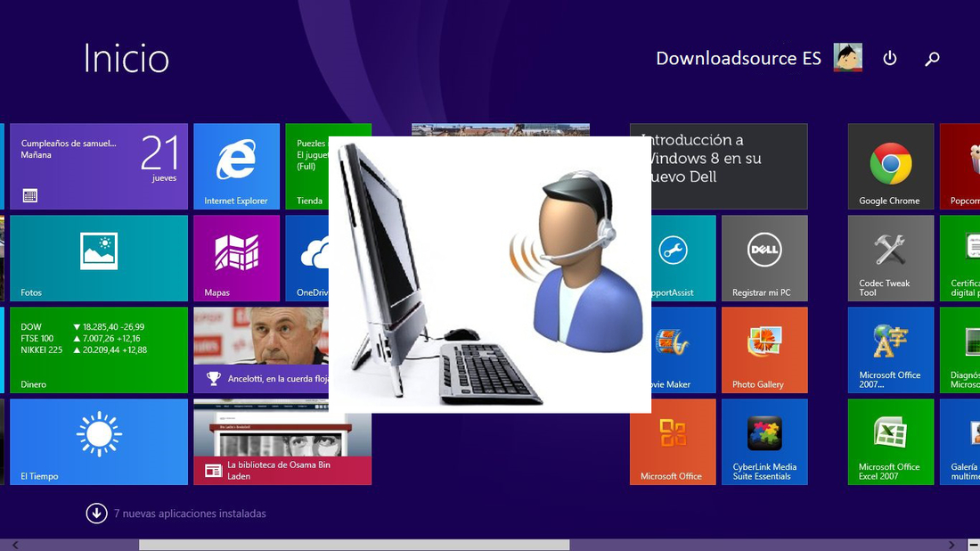Open Registrar mi PC Dell tile
The image size is (980, 551).
click(x=764, y=259)
